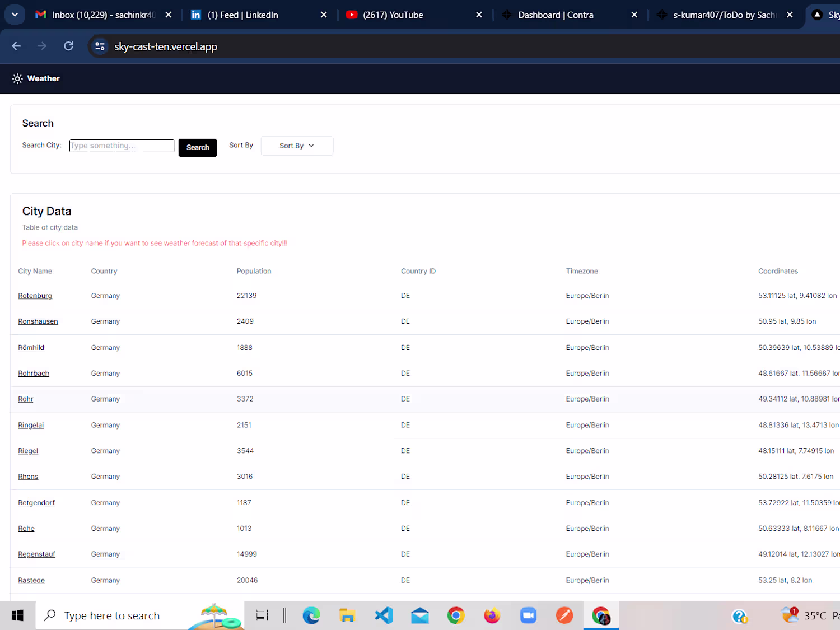Open the tab search chevron menu
Viewport: 840px width, 630px height.
[x=15, y=15]
